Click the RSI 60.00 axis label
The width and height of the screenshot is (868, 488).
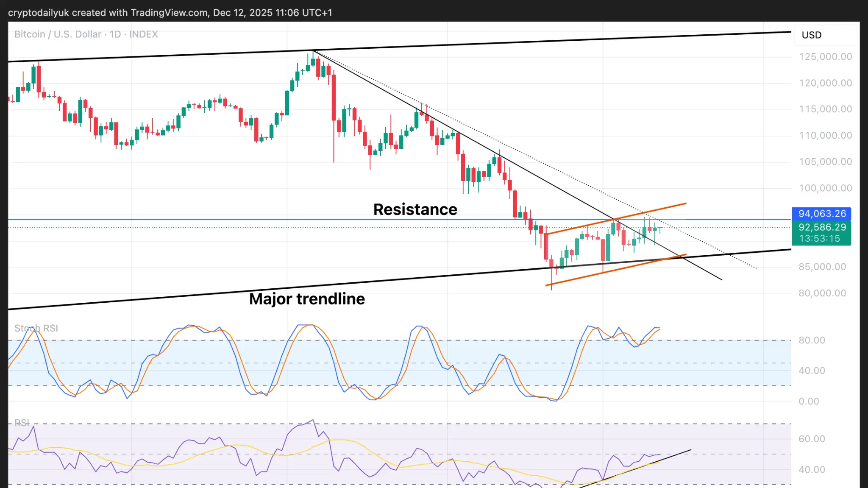pos(812,439)
